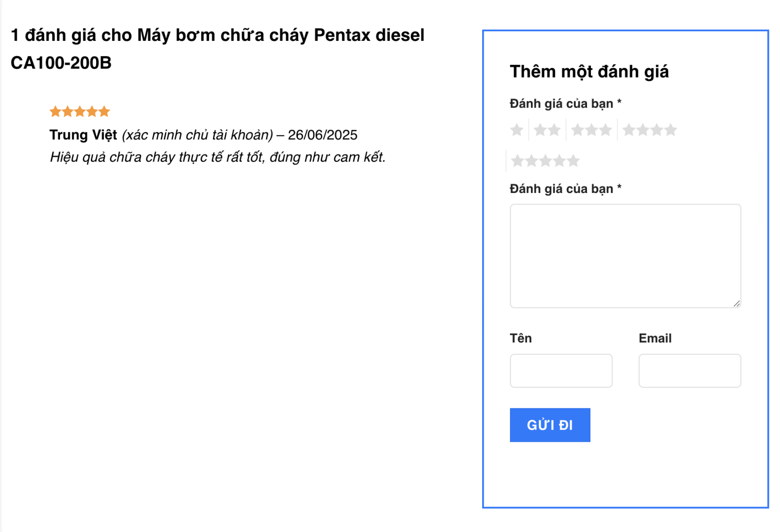Click the "xác minh chủ tài khoản" text
The height and width of the screenshot is (532, 780).
coord(197,135)
